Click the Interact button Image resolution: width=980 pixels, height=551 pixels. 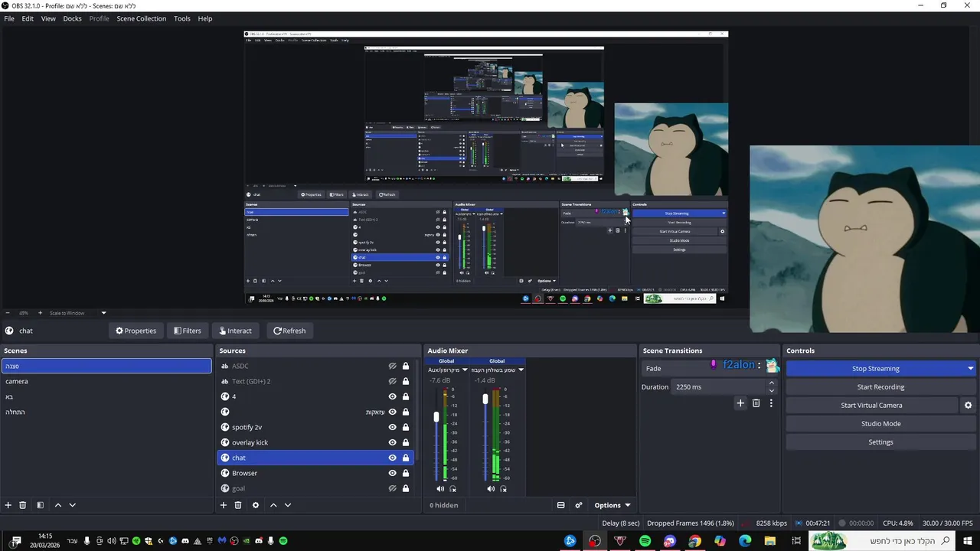point(235,331)
